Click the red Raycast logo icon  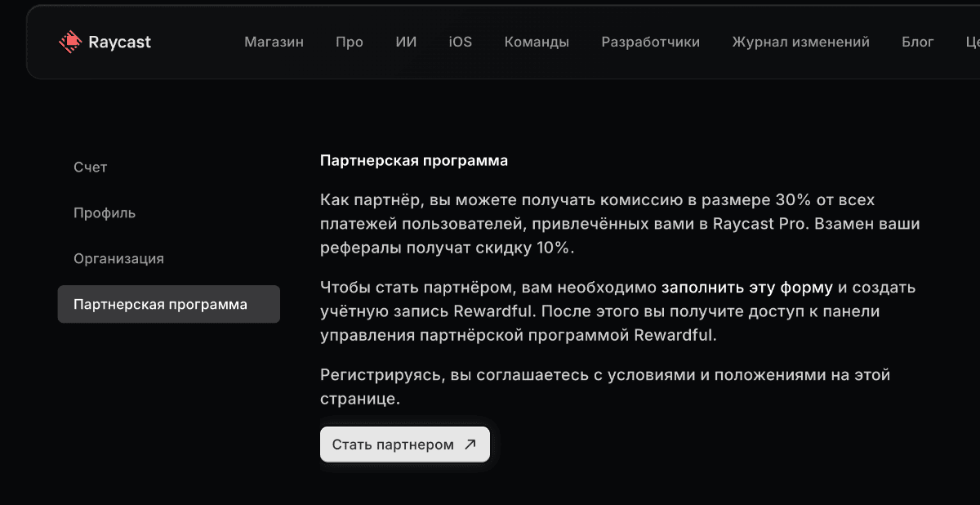71,42
